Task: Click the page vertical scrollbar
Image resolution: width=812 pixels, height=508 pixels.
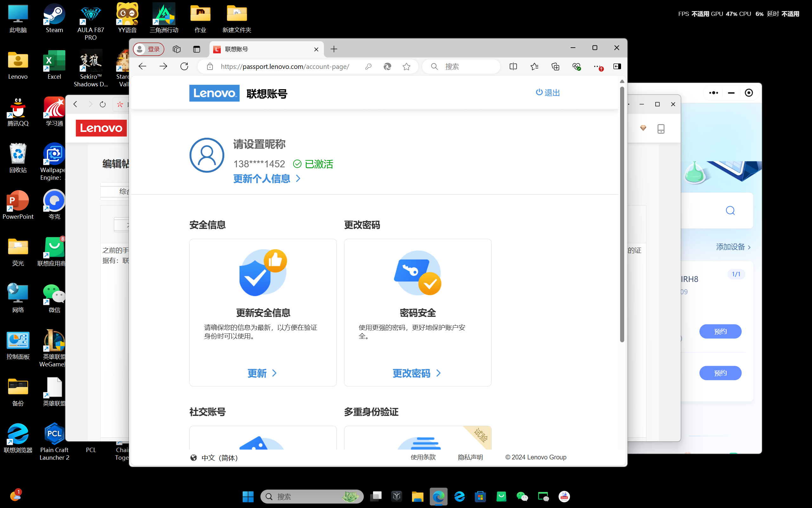Action: 622,214
